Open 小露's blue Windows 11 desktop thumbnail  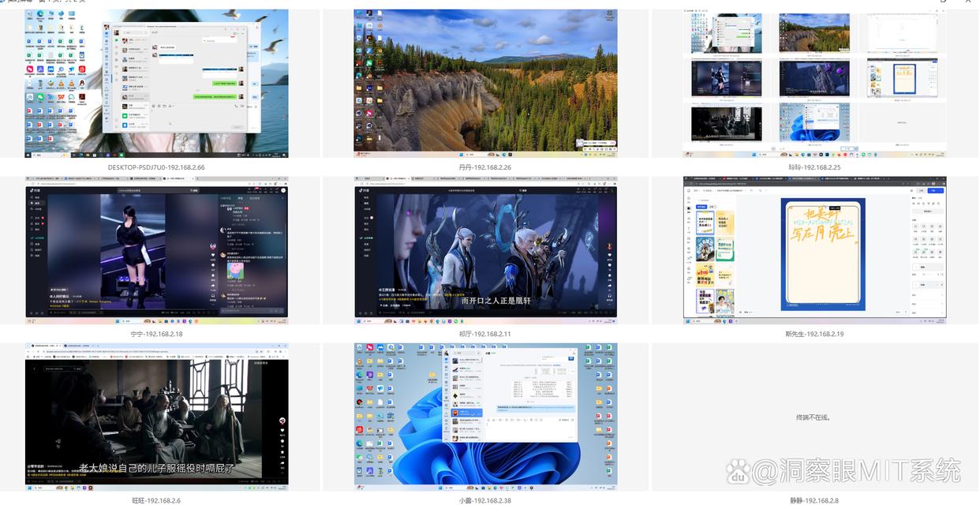[485, 417]
